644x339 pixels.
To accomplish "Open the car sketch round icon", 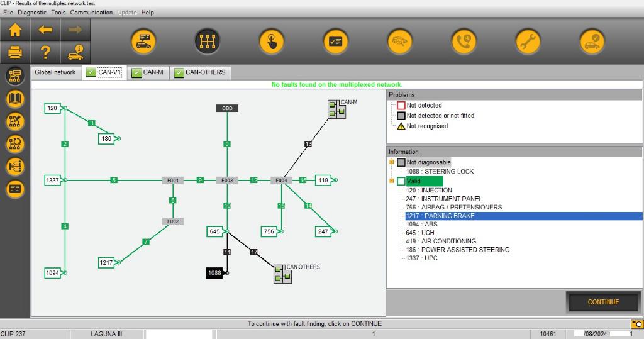I will click(x=399, y=42).
